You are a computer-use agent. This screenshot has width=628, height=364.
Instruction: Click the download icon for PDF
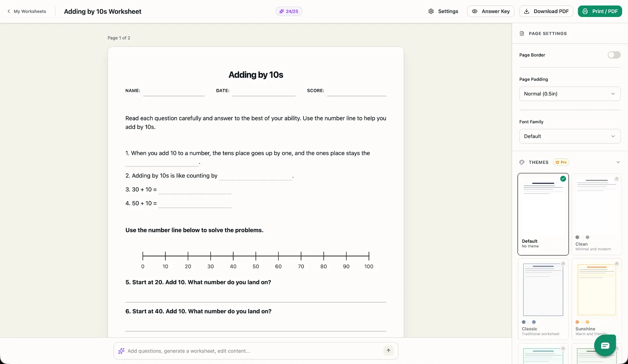click(527, 11)
